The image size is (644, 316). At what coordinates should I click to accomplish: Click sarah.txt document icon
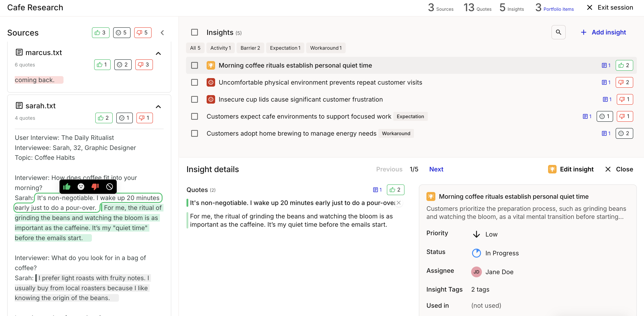(19, 106)
